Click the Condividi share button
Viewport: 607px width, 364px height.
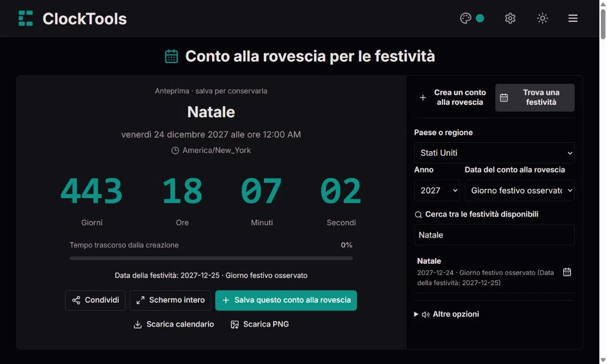click(x=95, y=300)
